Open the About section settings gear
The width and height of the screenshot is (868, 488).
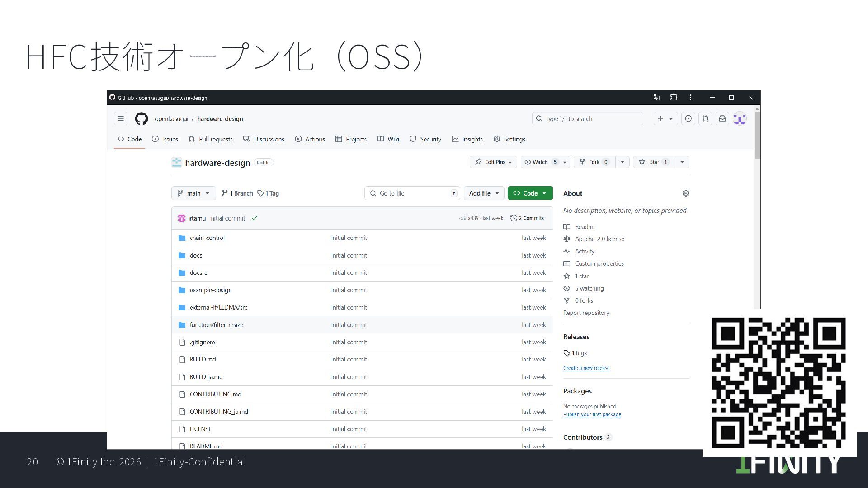tap(686, 193)
